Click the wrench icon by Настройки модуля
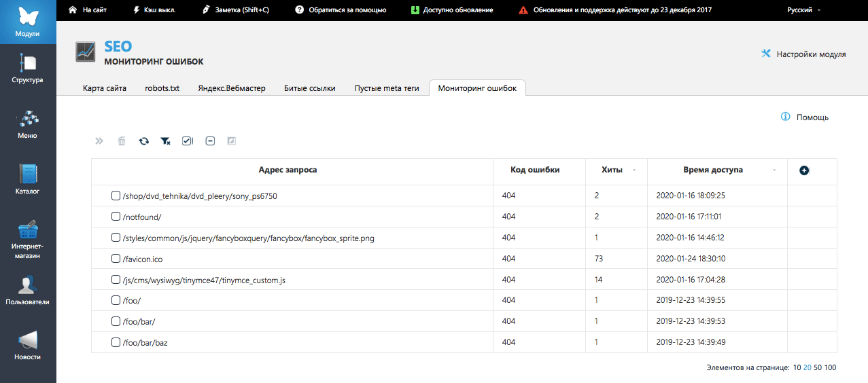 tap(766, 54)
